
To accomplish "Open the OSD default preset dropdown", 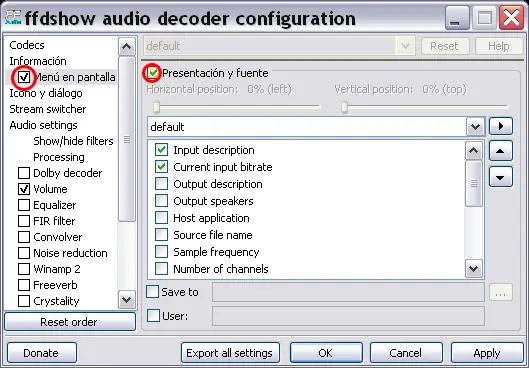I will tap(475, 127).
